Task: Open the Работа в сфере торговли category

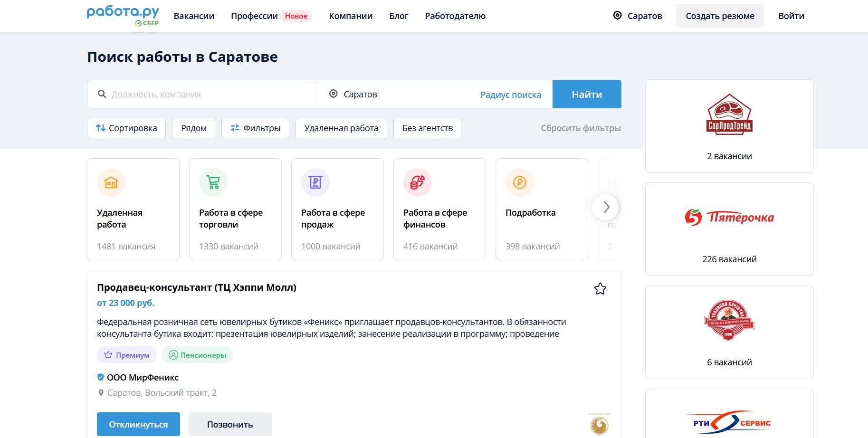Action: click(x=231, y=219)
